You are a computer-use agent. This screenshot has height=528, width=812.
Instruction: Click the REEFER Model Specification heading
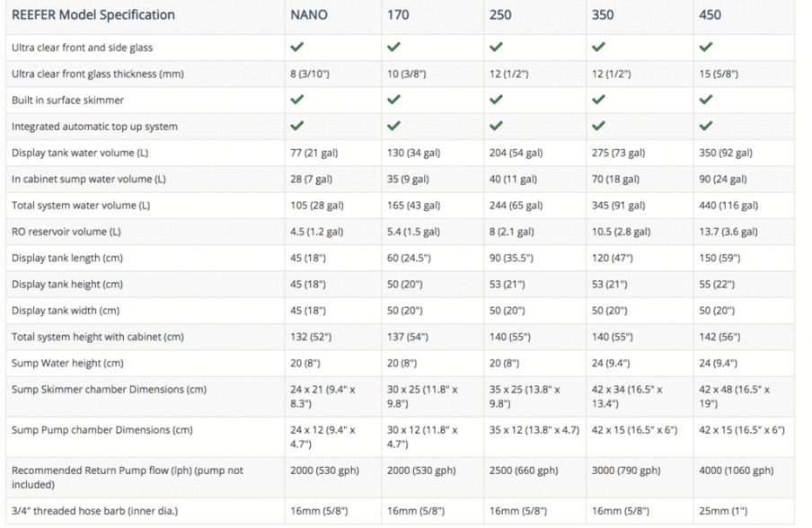(93, 15)
